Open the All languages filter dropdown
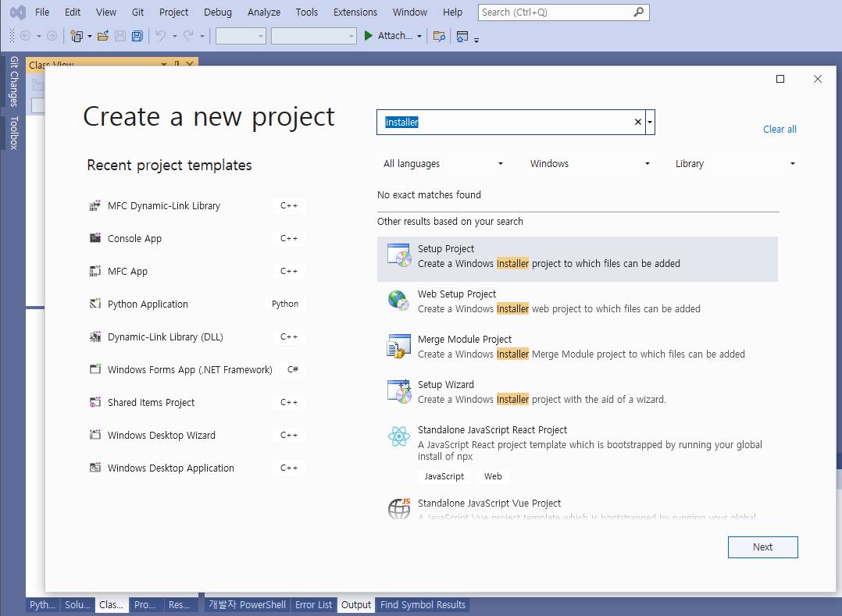Viewport: 842px width, 616px height. pyautogui.click(x=443, y=164)
